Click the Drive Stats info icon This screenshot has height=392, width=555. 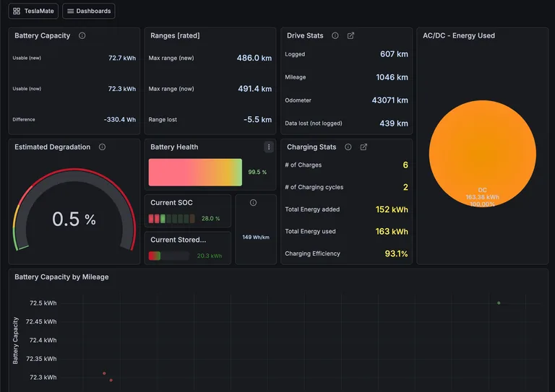tap(335, 35)
